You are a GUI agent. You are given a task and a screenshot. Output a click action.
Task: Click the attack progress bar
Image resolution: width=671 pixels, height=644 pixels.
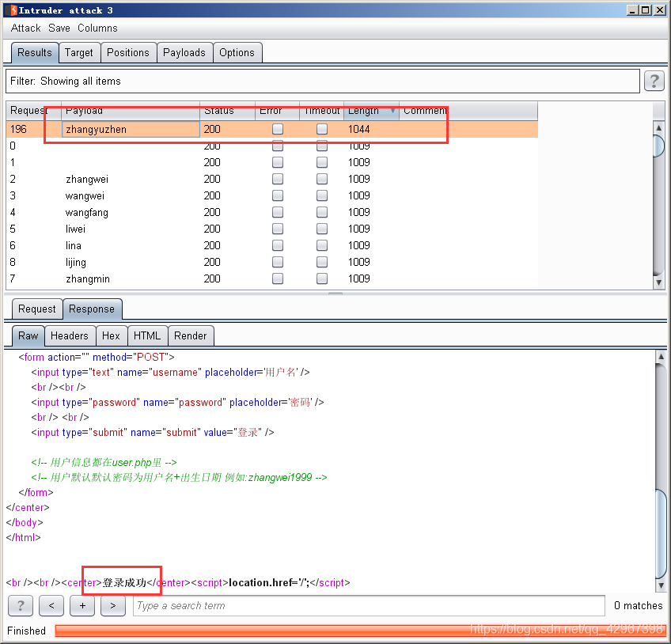tap(361, 631)
